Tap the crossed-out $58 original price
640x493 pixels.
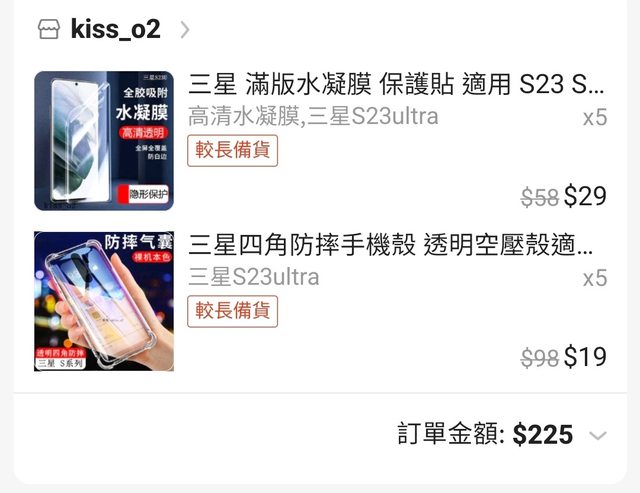540,198
